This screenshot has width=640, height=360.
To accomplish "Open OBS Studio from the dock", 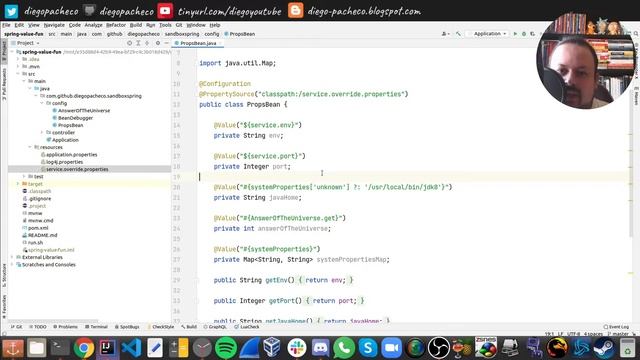I will [439, 348].
